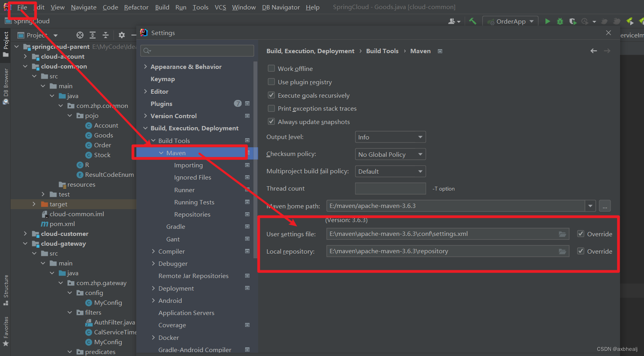The image size is (644, 356).
Task: Locate current file with crosshair icon
Action: pos(80,35)
